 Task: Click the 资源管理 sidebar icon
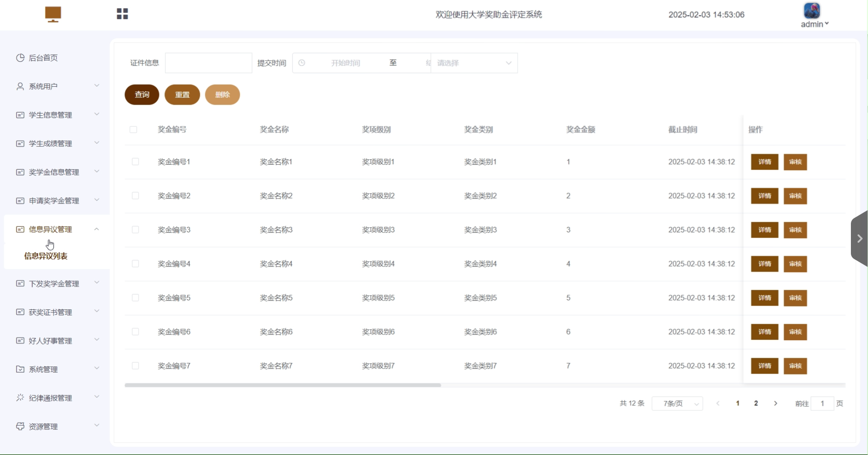(x=20, y=426)
